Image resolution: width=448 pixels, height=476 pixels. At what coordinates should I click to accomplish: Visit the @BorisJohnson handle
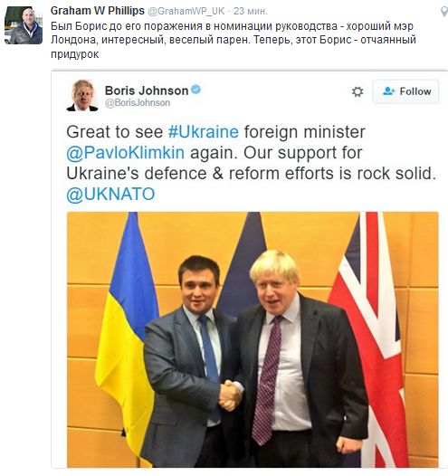[x=138, y=103]
